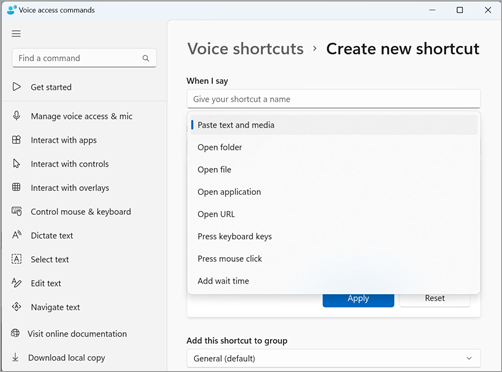Screen dimensions: 502x372
Task: Click the Navigate text diamond icon
Action: coord(16,307)
